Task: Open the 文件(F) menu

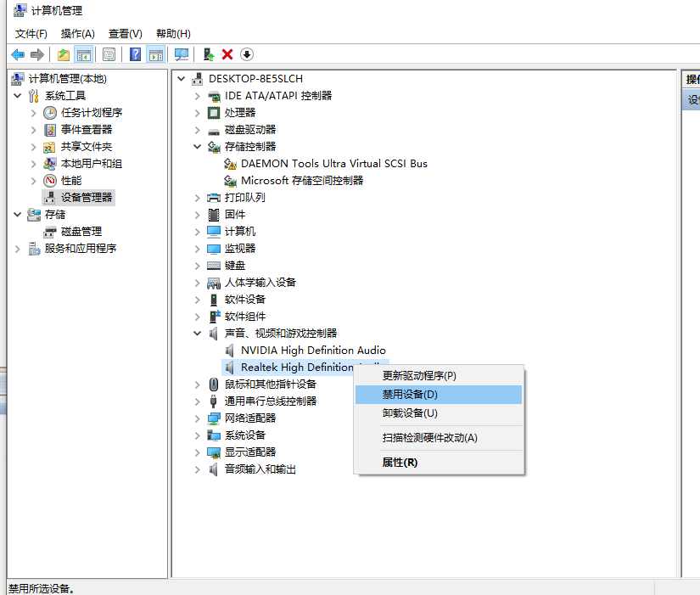Action: pos(31,33)
